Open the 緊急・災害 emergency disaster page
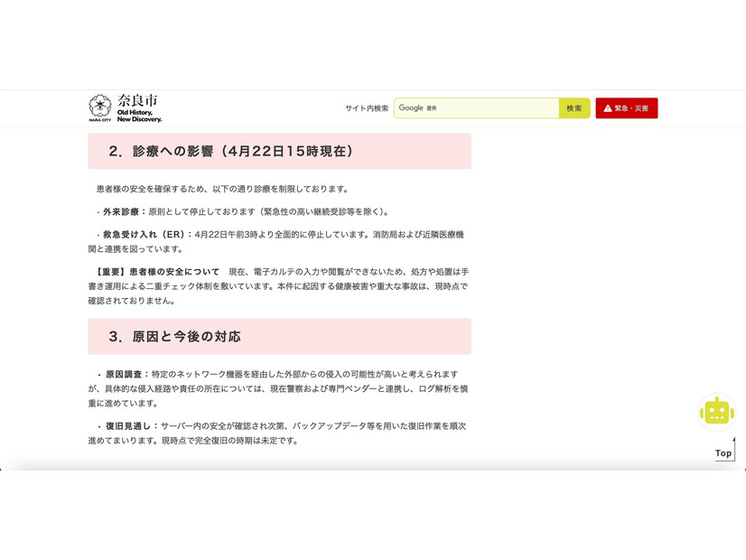 click(627, 107)
